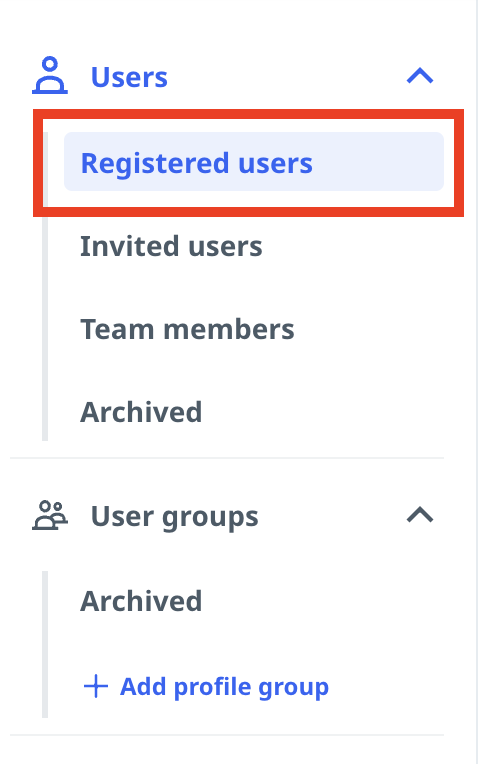Screen dimensions: 478x764
Task: Click the sidebar's right edge scrollbar
Action: click(x=477, y=382)
